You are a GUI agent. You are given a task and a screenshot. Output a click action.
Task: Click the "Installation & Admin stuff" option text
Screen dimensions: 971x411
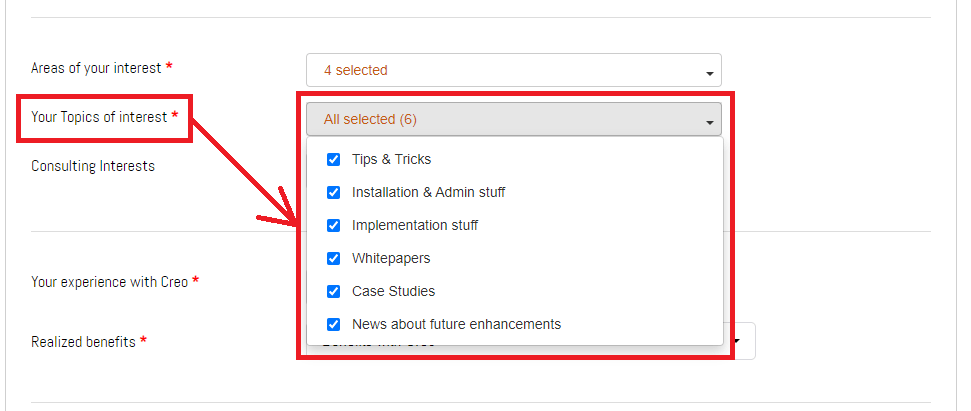coord(428,192)
